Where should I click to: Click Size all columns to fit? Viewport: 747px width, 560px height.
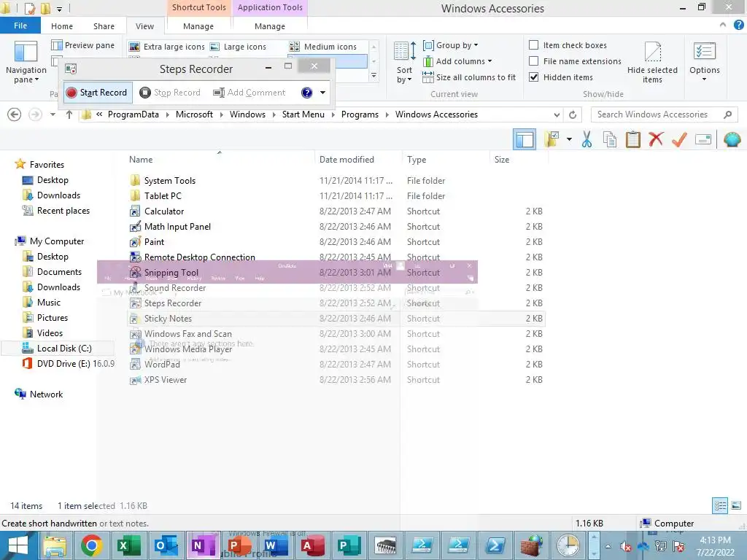click(469, 77)
